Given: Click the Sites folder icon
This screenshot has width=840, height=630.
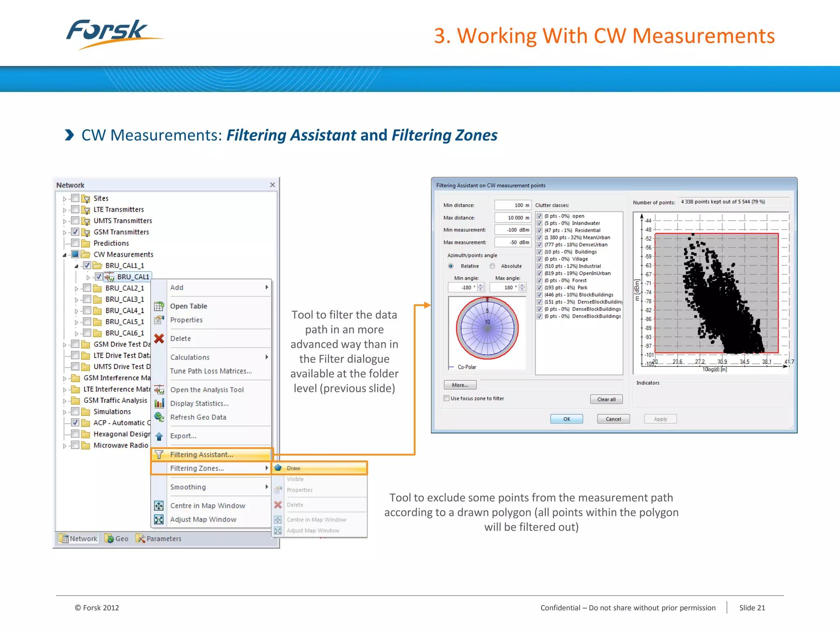Looking at the screenshot, I should (x=86, y=199).
